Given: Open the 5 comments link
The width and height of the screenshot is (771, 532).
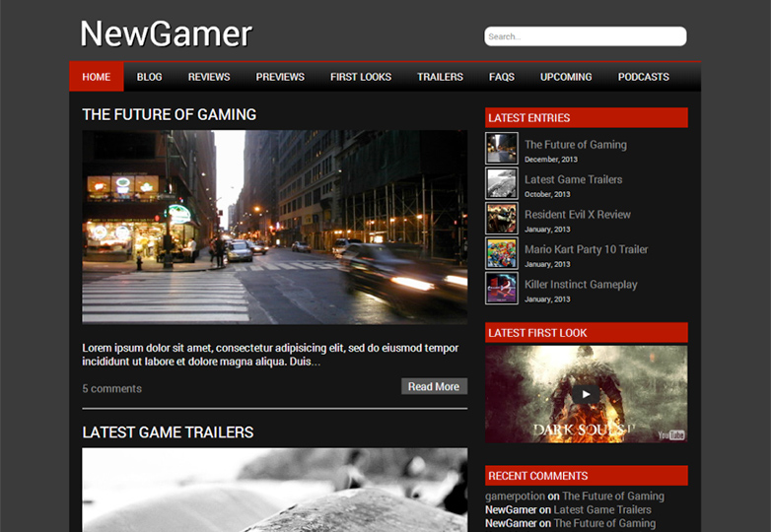Looking at the screenshot, I should (x=111, y=388).
